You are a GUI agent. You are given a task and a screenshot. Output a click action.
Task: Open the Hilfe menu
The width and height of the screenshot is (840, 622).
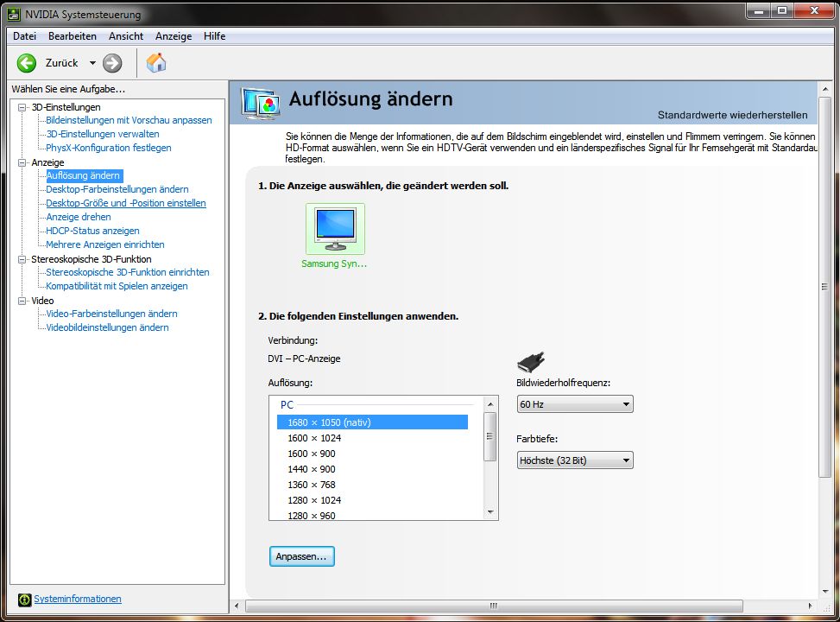214,36
